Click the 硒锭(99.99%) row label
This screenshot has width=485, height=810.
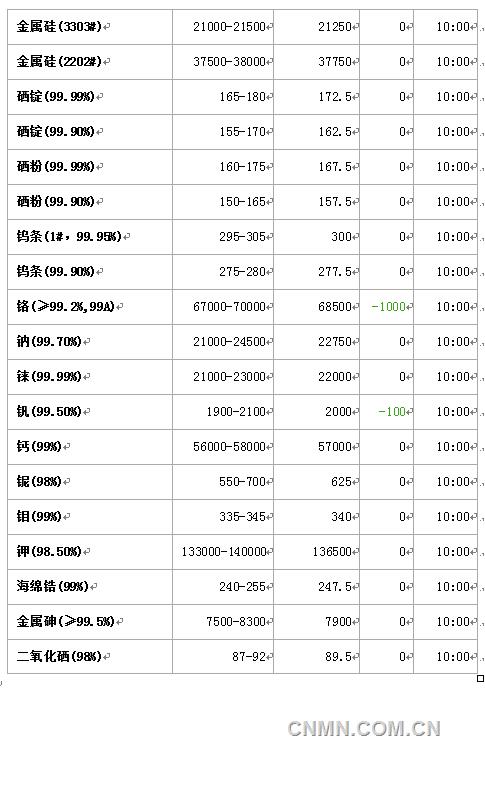coord(56,97)
